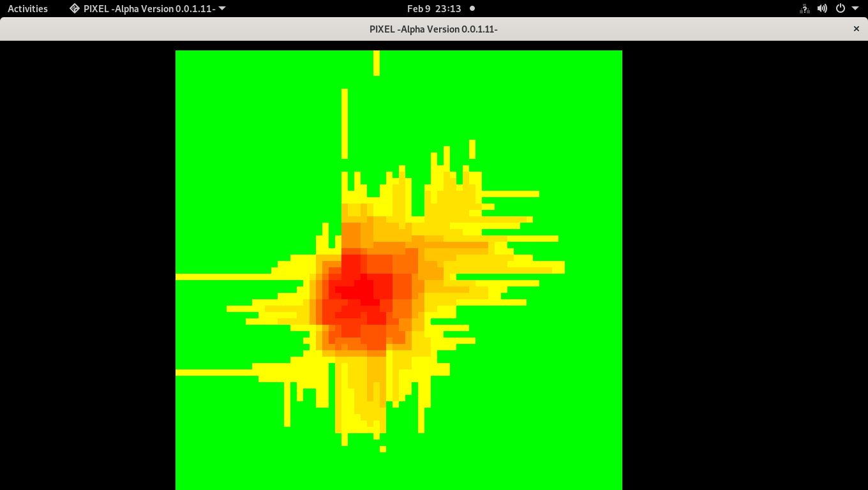Expand the system menu arrow

855,8
